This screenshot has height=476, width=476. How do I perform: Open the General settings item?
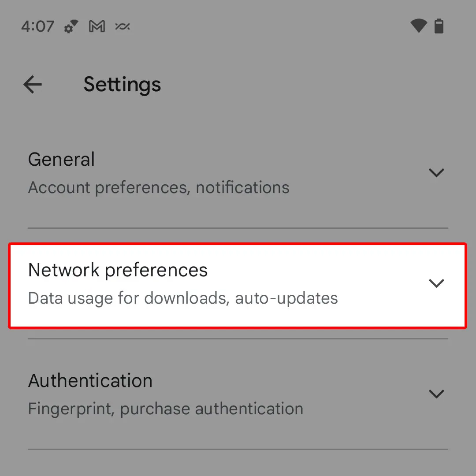point(62,160)
